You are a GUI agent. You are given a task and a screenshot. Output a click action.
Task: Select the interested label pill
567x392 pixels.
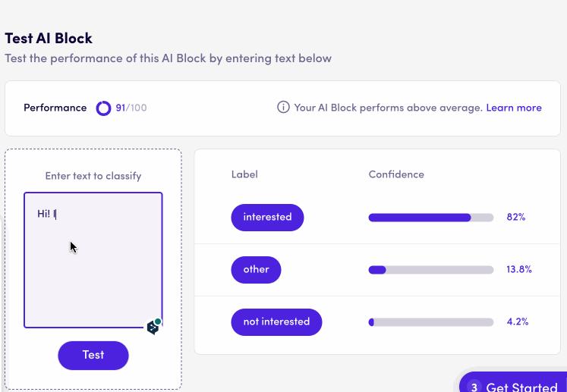click(x=267, y=218)
